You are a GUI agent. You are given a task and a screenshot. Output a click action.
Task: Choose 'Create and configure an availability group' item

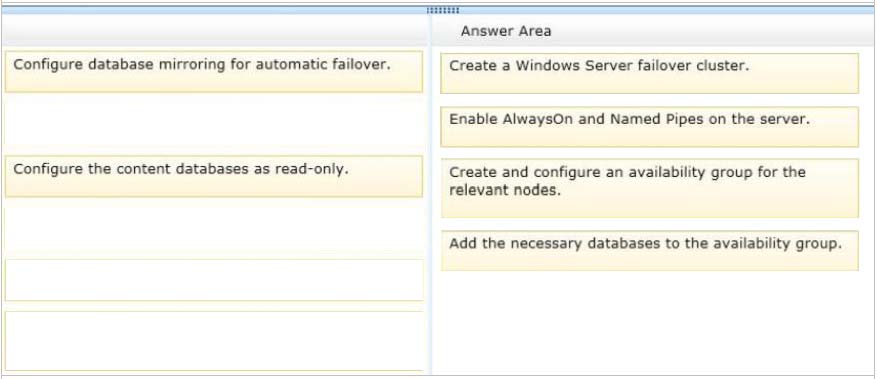(649, 188)
